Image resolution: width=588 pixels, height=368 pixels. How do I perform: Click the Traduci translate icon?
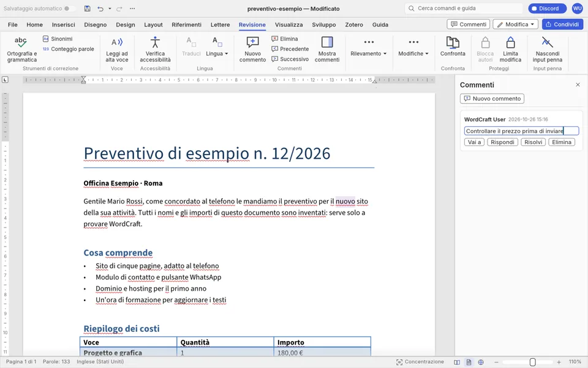[191, 47]
